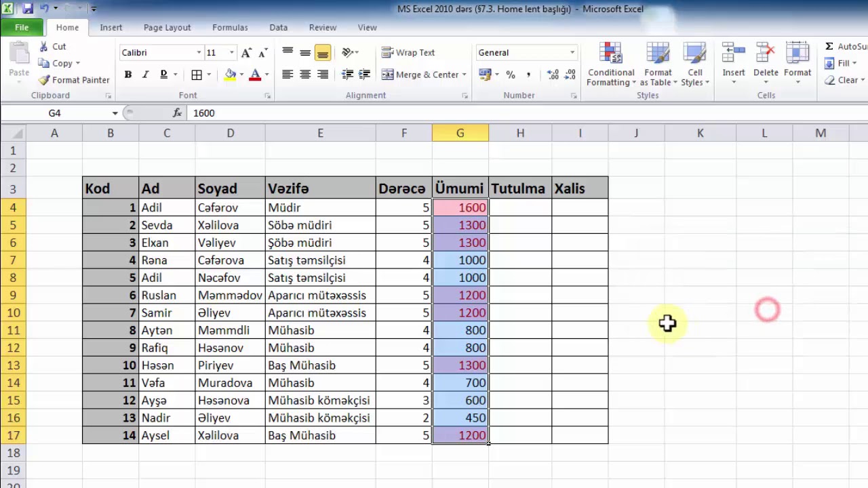Apply Percent Style format

[511, 75]
